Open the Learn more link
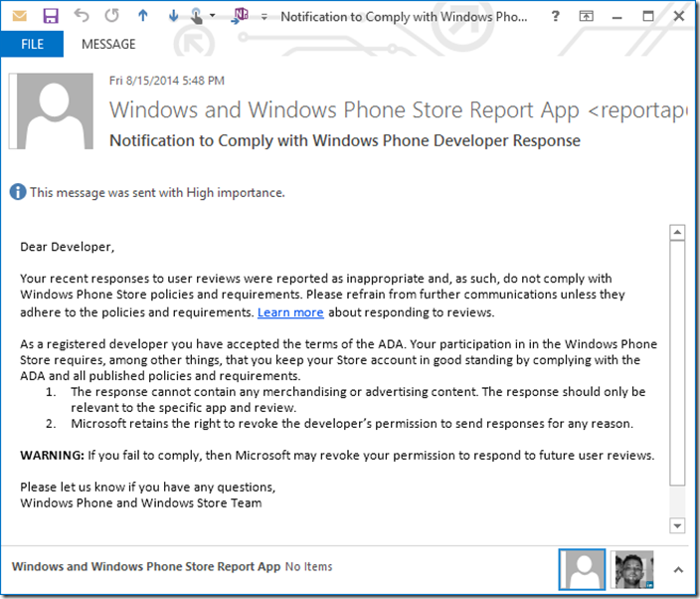 click(x=290, y=312)
